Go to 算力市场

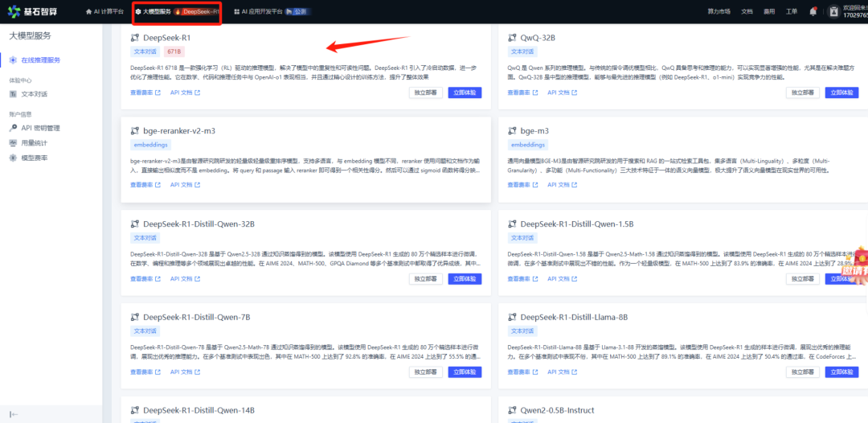pos(719,11)
